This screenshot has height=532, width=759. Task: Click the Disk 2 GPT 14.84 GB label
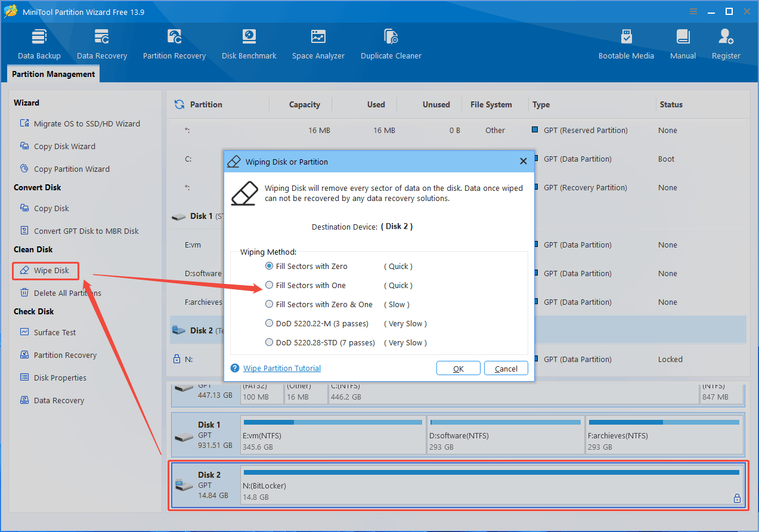[205, 484]
